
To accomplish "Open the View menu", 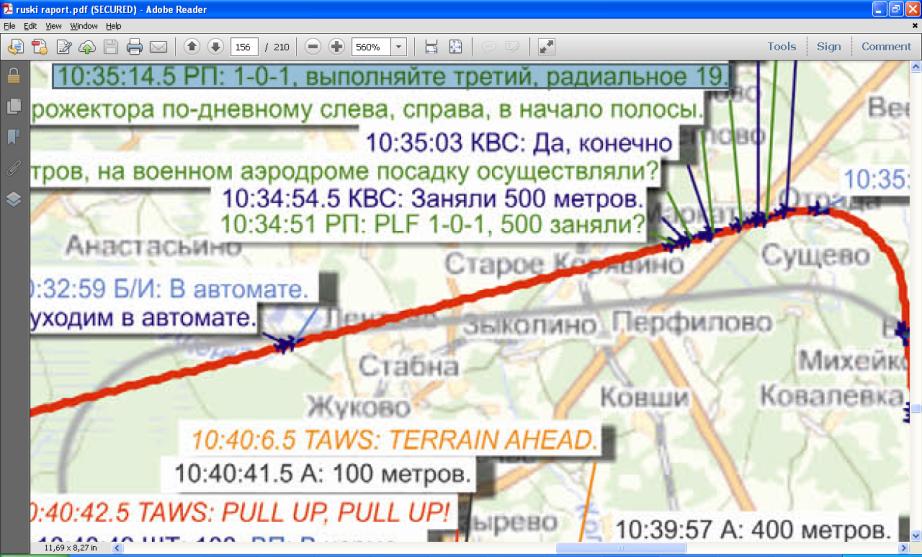I will [54, 26].
